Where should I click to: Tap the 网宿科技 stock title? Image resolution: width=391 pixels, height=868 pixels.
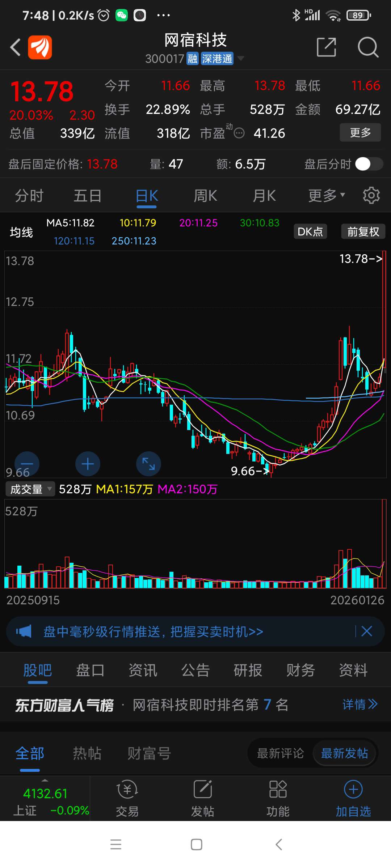[x=195, y=40]
